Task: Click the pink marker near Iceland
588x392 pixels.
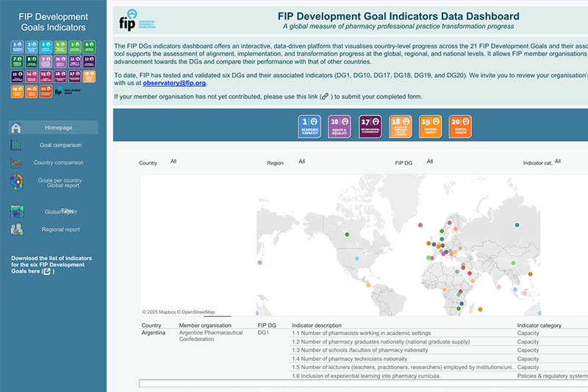Action: [x=420, y=225]
